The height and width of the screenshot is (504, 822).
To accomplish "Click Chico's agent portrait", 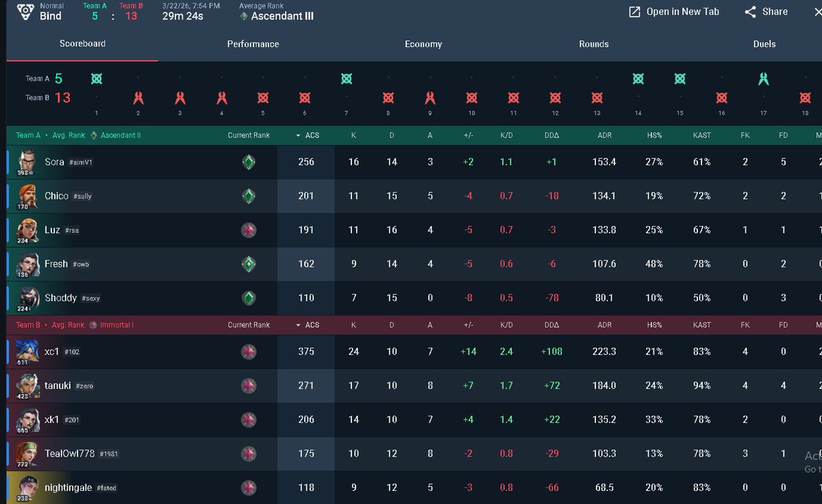I will pos(27,196).
